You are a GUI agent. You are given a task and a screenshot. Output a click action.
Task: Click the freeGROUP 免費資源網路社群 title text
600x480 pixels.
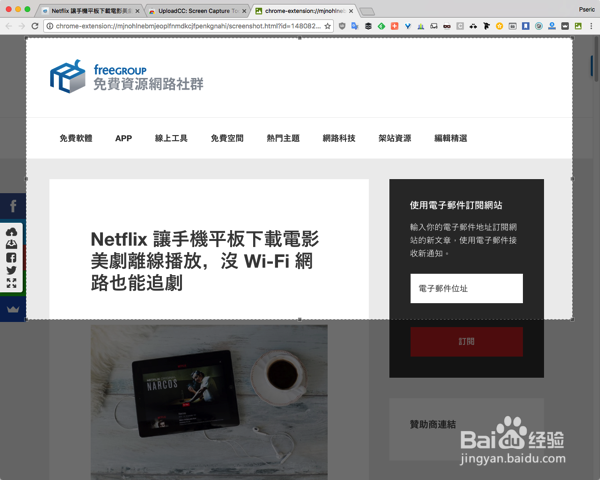click(x=148, y=77)
